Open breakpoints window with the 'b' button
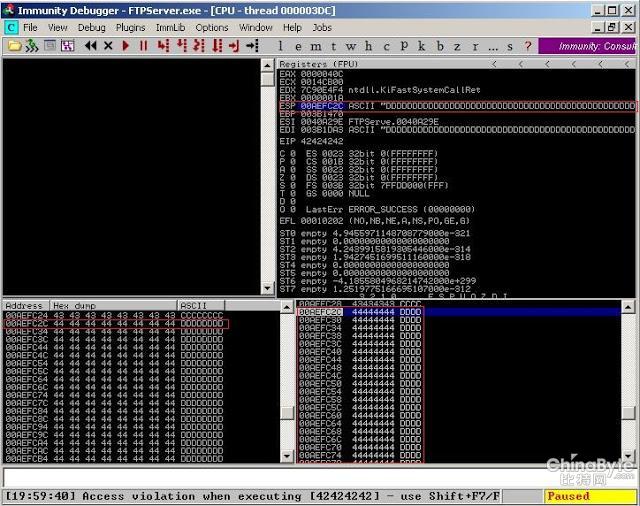Screen dimensions: 640x506 [x=439, y=46]
